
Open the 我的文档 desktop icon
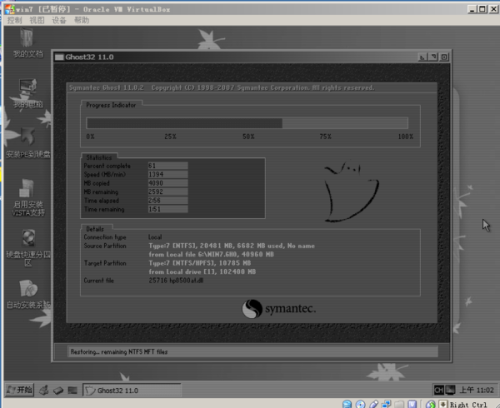tap(28, 43)
